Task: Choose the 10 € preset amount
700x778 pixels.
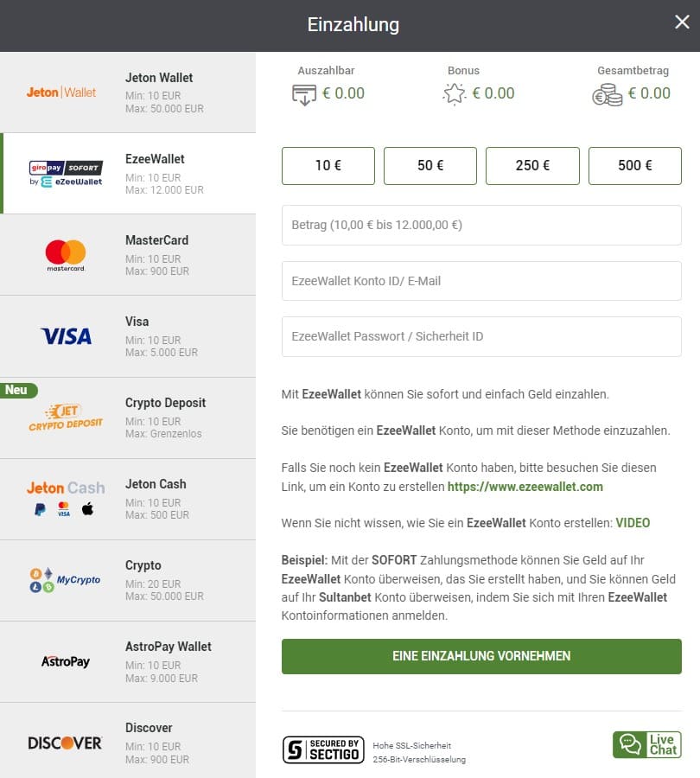Action: coord(328,166)
